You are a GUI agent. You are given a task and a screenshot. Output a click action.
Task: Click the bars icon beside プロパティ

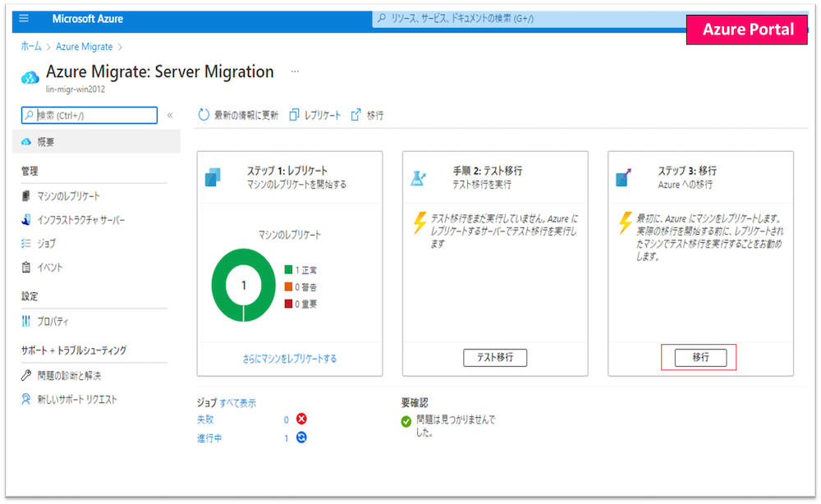tap(25, 321)
